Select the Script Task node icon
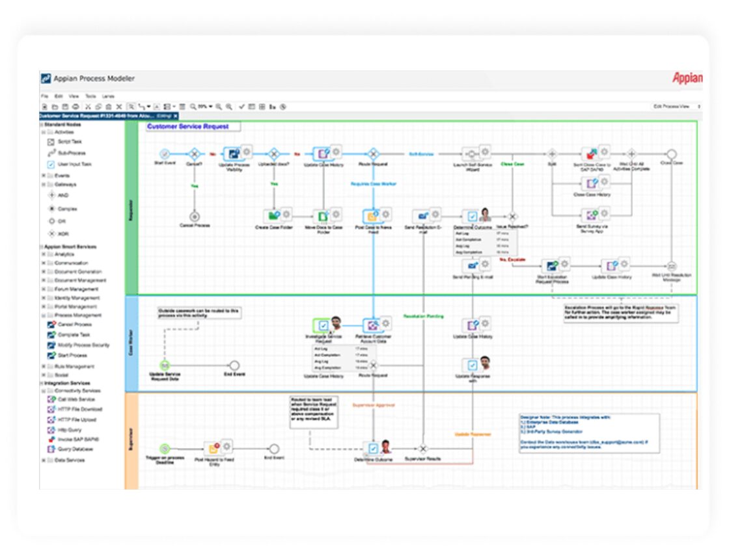The image size is (742, 560). 51,141
